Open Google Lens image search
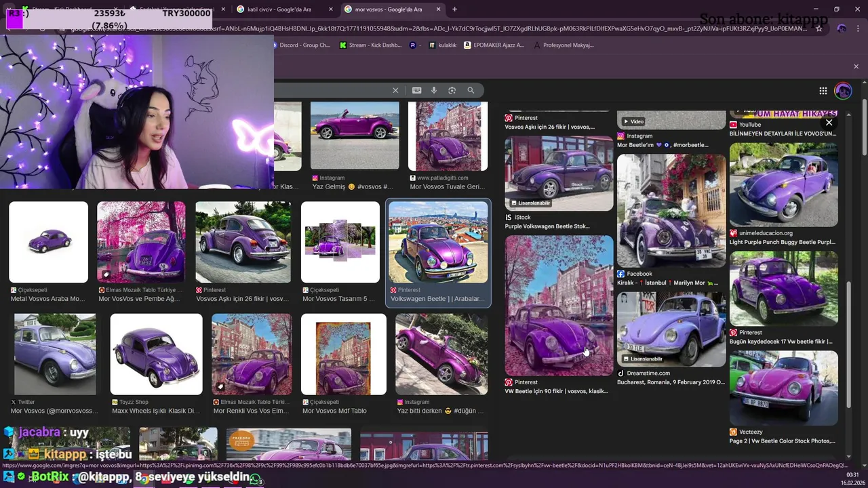The width and height of the screenshot is (868, 488). tap(452, 90)
